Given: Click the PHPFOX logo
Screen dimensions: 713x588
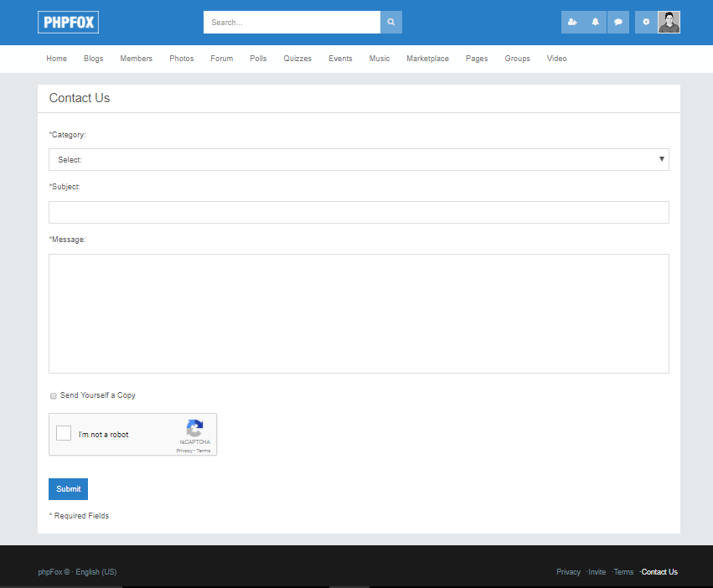Looking at the screenshot, I should 68,23.
